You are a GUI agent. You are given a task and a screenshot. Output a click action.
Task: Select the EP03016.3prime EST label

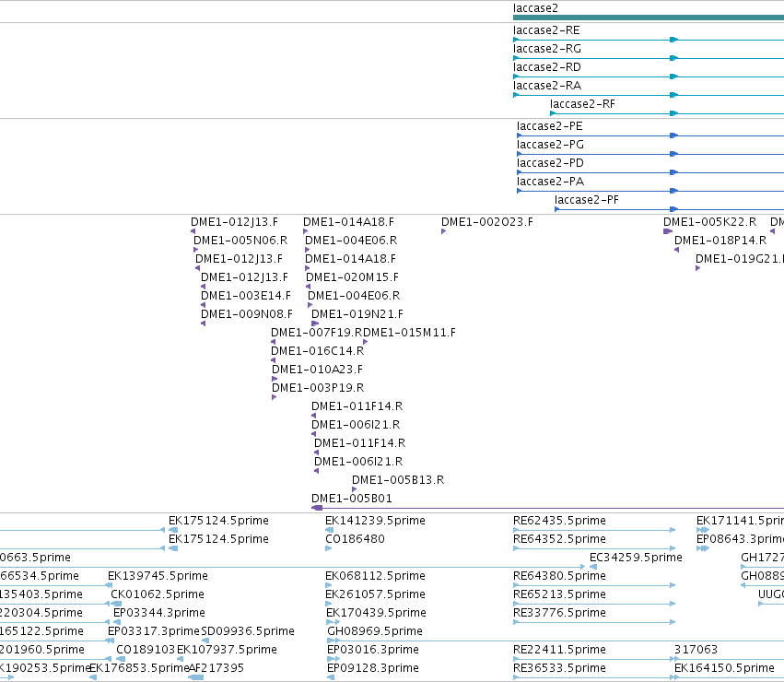tap(373, 650)
